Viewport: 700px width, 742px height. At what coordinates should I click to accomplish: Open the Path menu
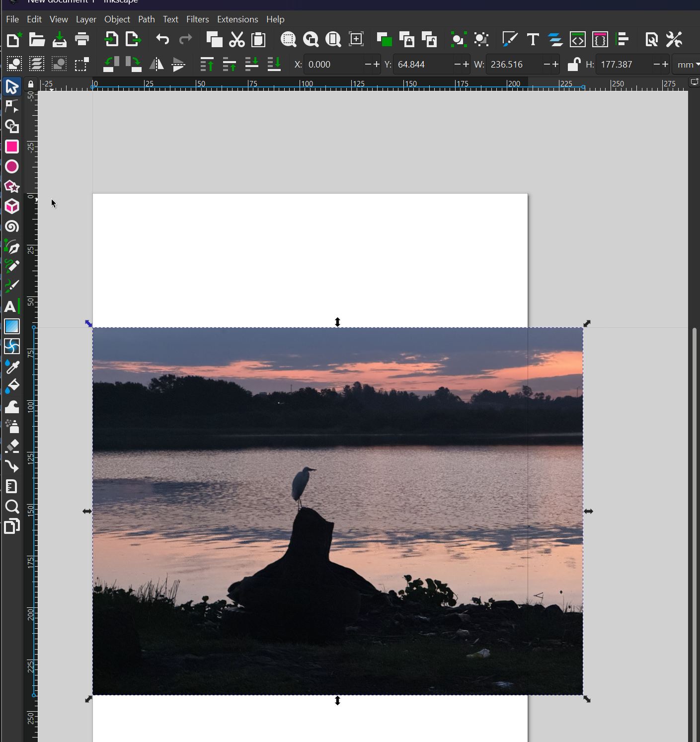point(146,19)
